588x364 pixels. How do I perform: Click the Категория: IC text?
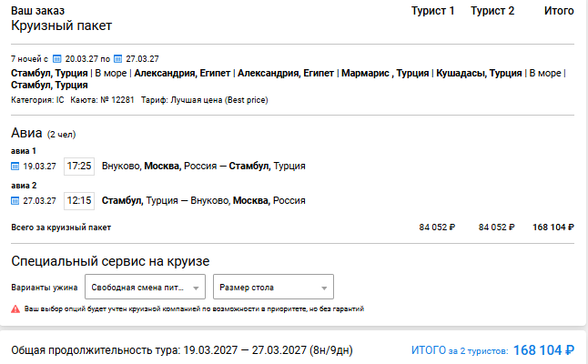[37, 100]
